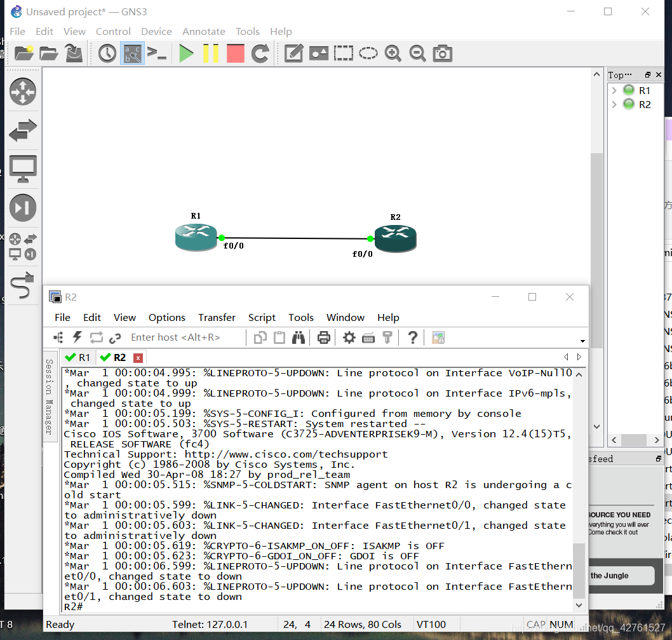This screenshot has width=672, height=640.
Task: Switch to the R1 session tab
Action: coord(77,357)
